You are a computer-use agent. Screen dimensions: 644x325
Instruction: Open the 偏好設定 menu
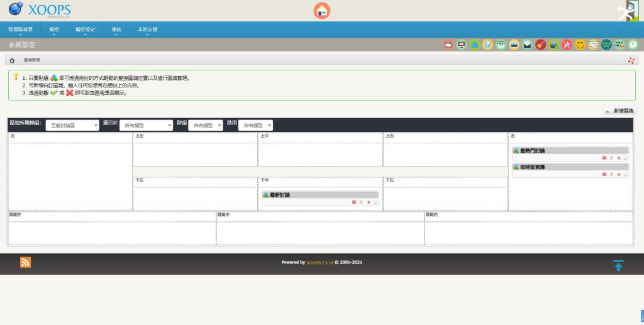[x=85, y=30]
